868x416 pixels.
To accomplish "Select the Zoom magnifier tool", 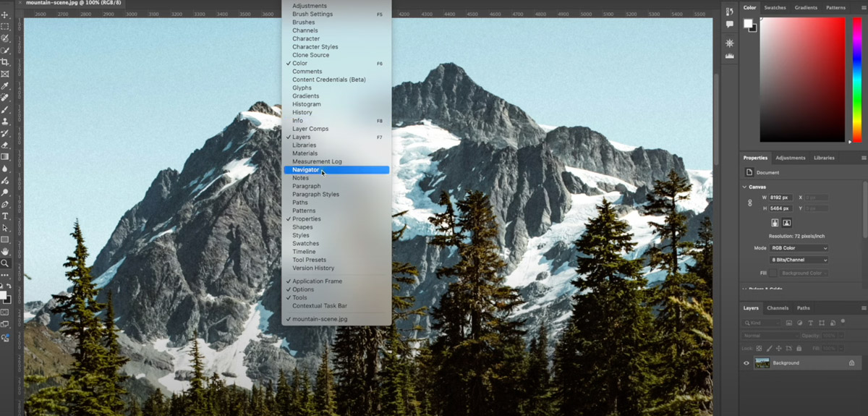I will point(5,263).
